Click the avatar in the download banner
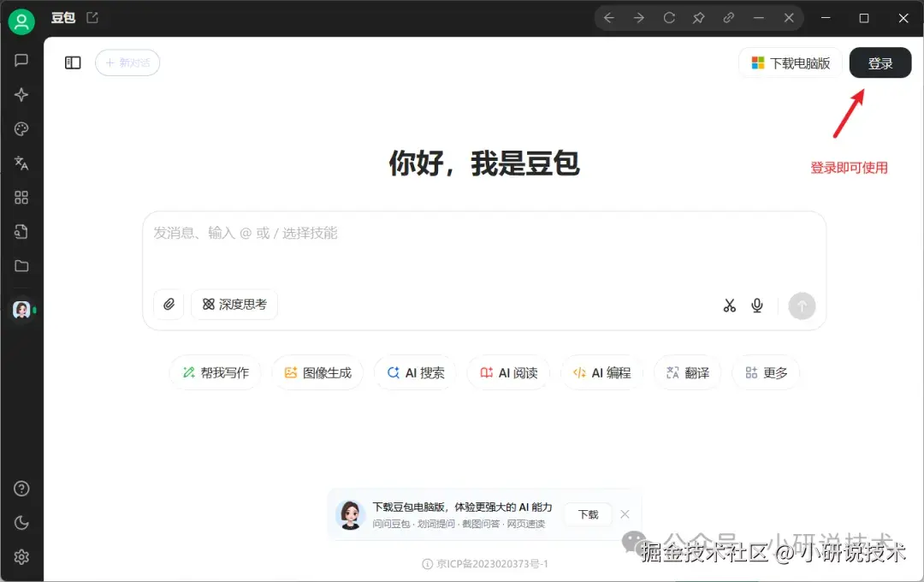The width and height of the screenshot is (924, 582). click(x=351, y=514)
